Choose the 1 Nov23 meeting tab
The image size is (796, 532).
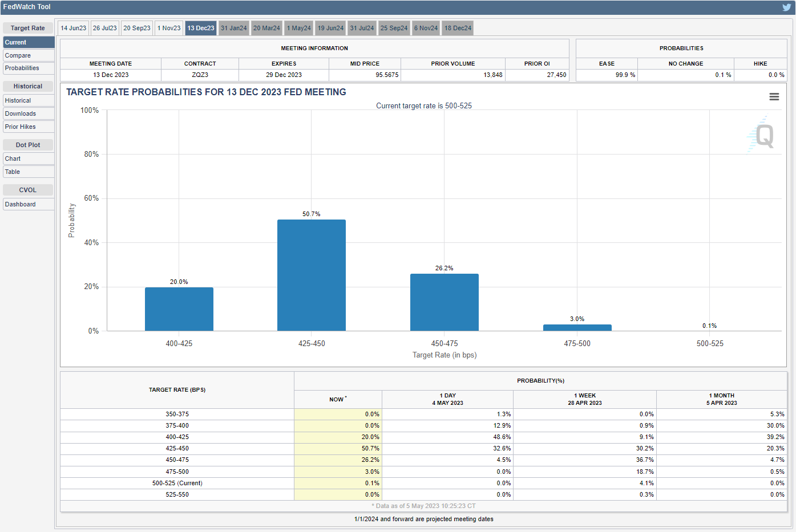[x=169, y=28]
